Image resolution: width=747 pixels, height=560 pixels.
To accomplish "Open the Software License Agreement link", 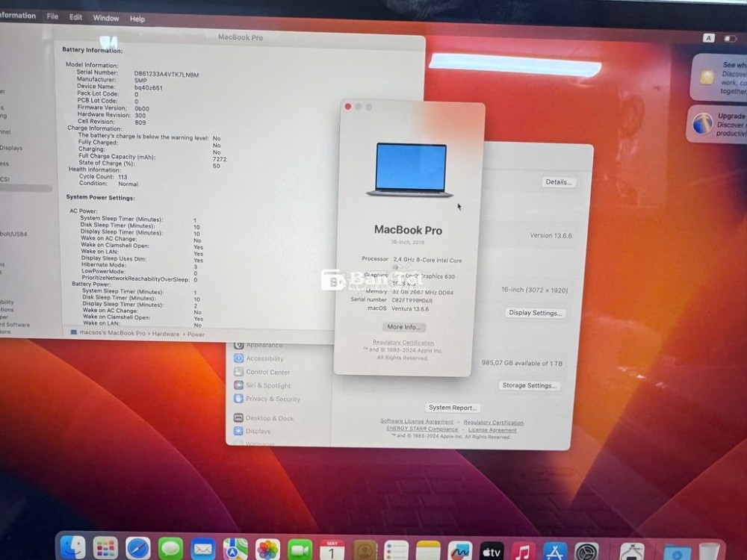I will click(x=417, y=421).
